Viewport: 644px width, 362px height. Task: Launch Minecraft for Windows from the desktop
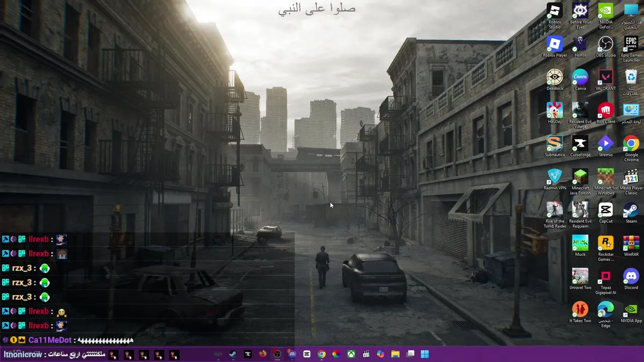pos(606,182)
